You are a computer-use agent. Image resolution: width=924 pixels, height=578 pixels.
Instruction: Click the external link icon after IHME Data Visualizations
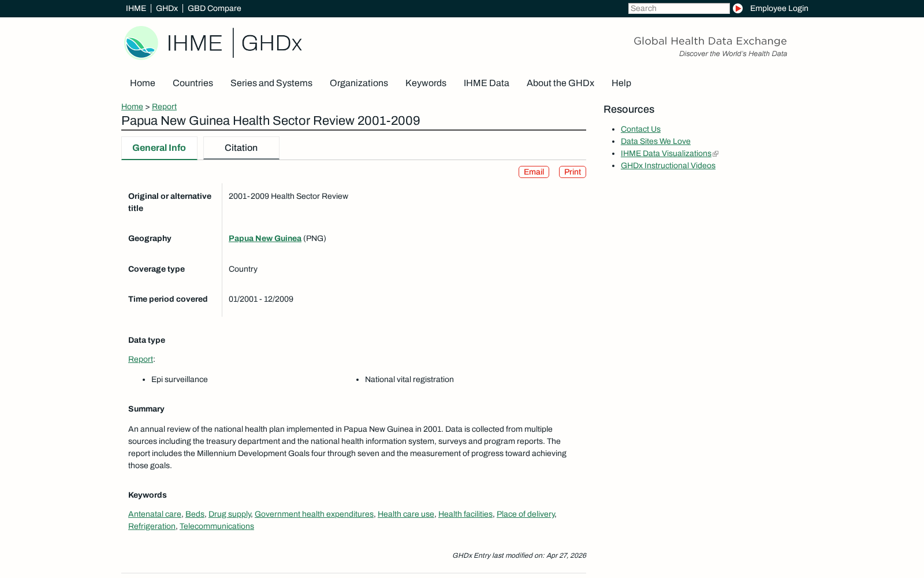(x=716, y=154)
